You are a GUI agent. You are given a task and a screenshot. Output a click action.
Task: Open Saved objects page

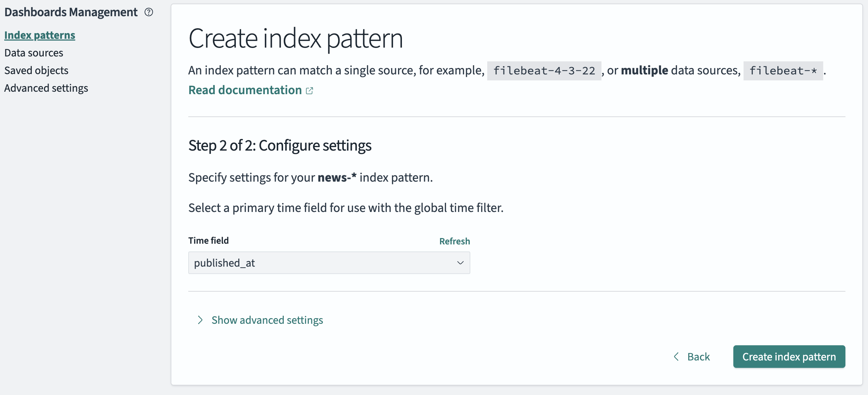(x=36, y=71)
